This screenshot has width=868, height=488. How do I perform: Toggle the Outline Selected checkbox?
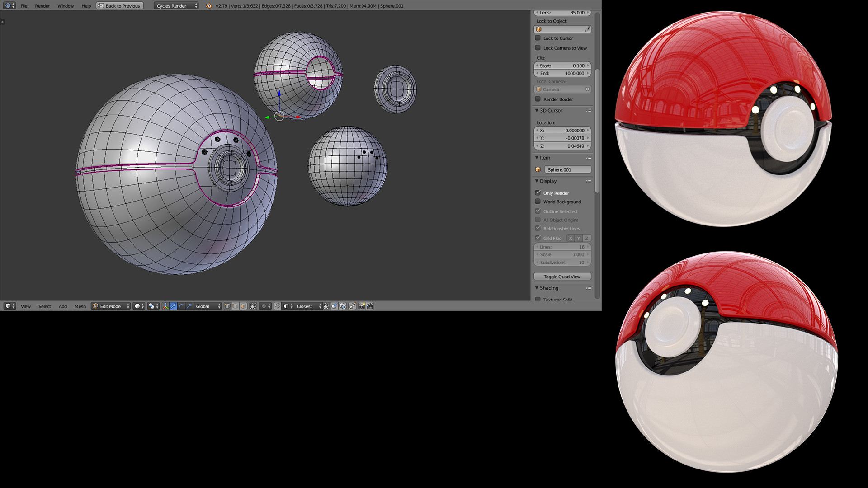tap(538, 211)
